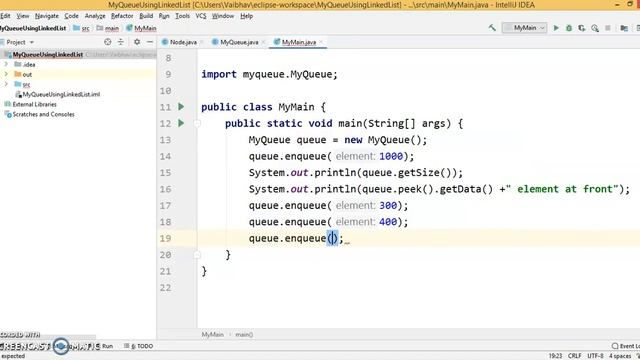The width and height of the screenshot is (640, 360).
Task: Click the import myqueue.MyQueue line
Action: pyautogui.click(x=269, y=74)
